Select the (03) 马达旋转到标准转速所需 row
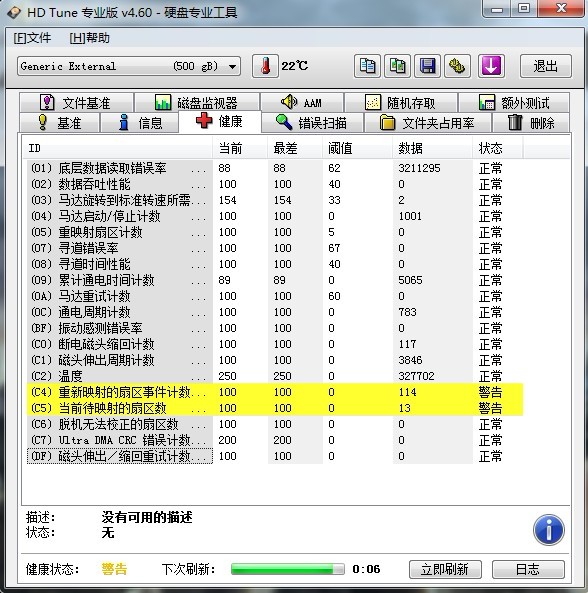The height and width of the screenshot is (593, 588). click(275, 200)
